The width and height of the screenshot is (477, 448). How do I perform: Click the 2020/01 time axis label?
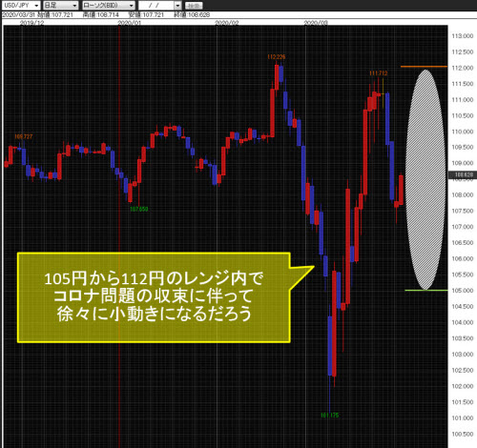pyautogui.click(x=129, y=23)
